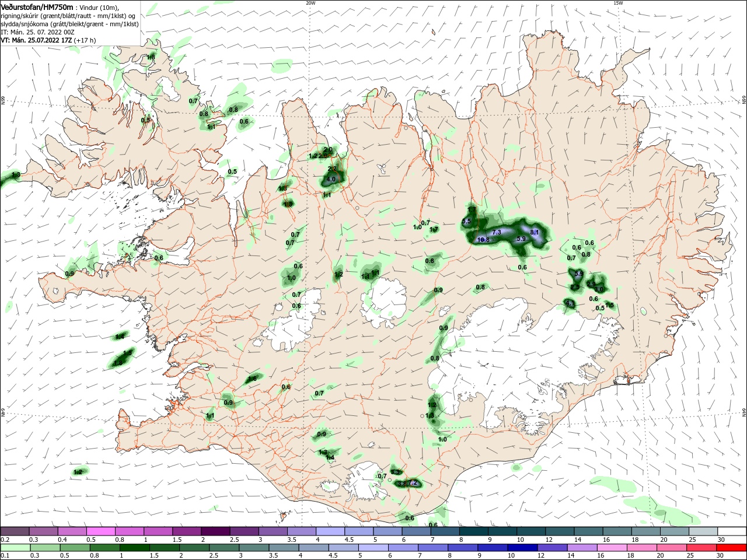This screenshot has width=747, height=560.
Task: Click the 'rigning/skúrir' legend description line
Action: tap(68, 15)
